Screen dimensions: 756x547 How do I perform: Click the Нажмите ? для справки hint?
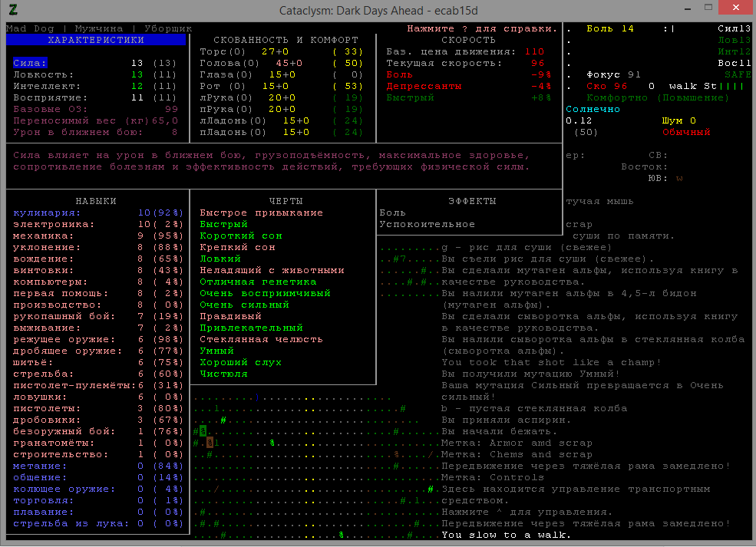coord(482,28)
